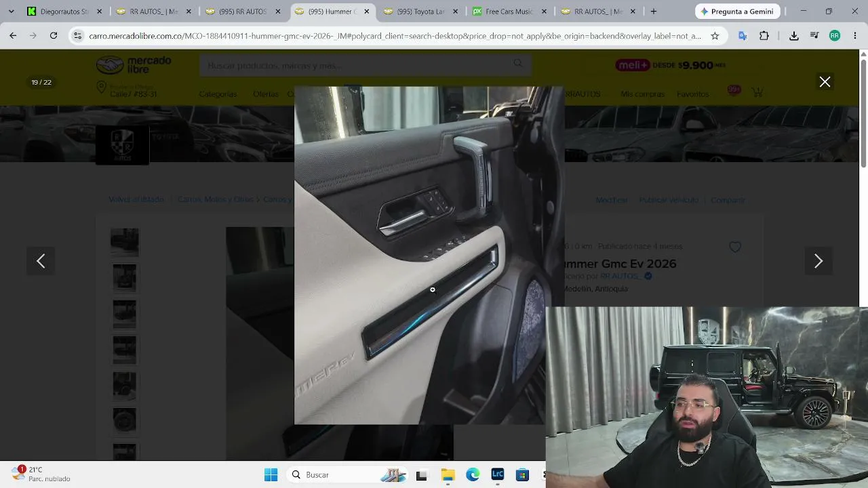The image size is (868, 488).
Task: Click the enlarged door panel photo
Action: (x=429, y=256)
